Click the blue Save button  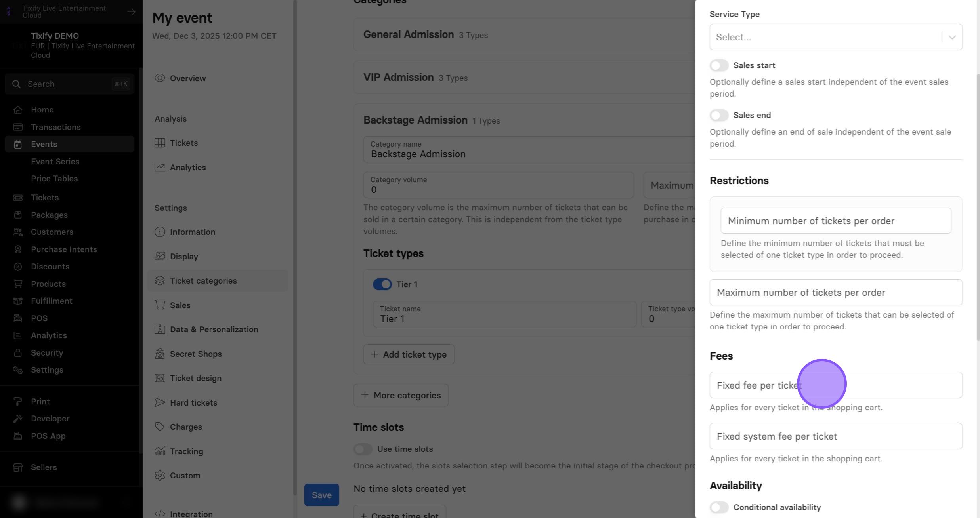[321, 495]
